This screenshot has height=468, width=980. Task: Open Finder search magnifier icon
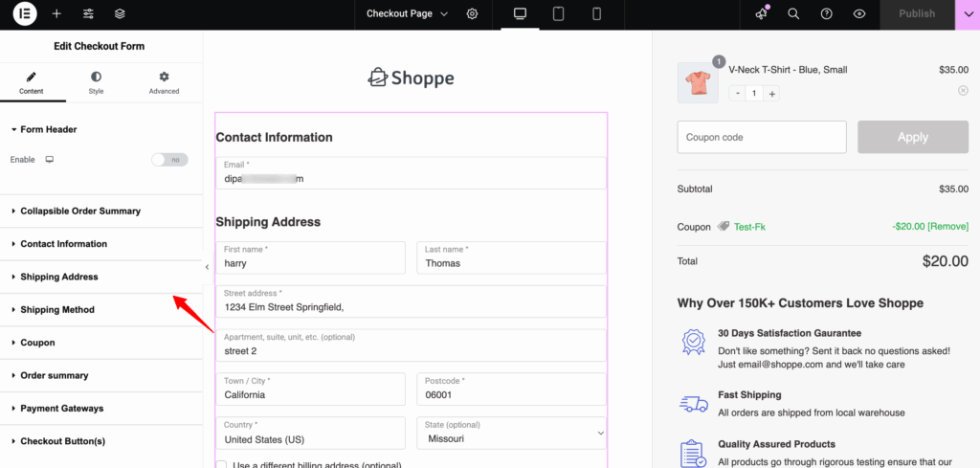pyautogui.click(x=793, y=14)
